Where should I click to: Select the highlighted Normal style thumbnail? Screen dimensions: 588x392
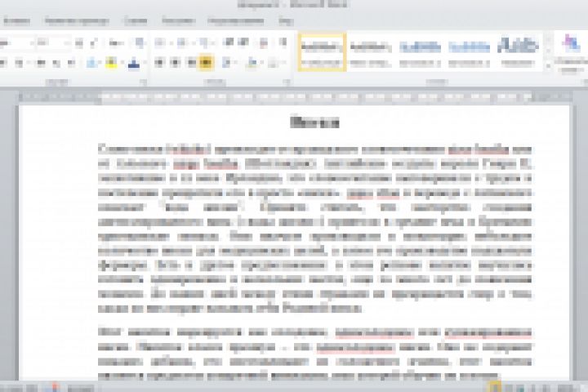pyautogui.click(x=322, y=52)
